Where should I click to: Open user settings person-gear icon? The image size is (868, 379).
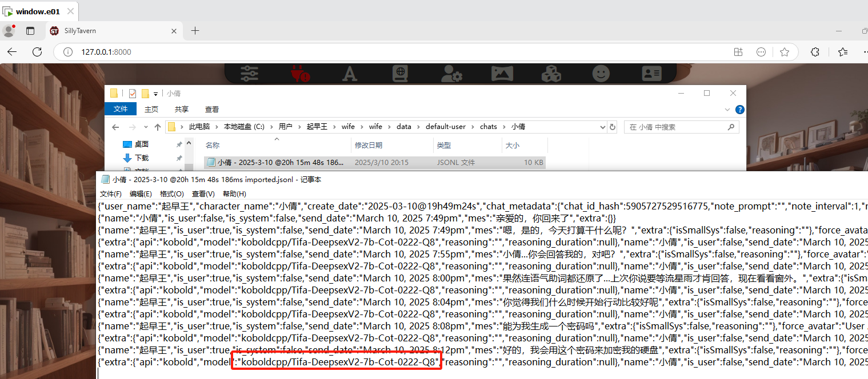click(x=452, y=73)
